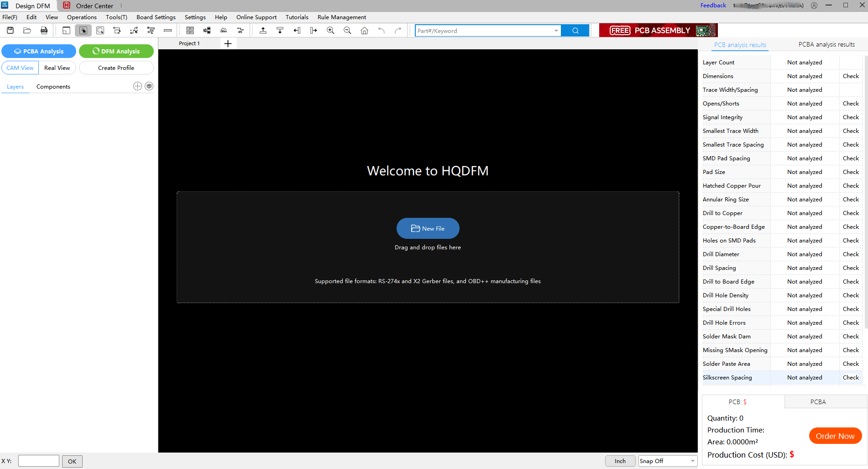Screen dimensions: 868x469
Task: Click the circled plus add layer icon
Action: (x=137, y=86)
